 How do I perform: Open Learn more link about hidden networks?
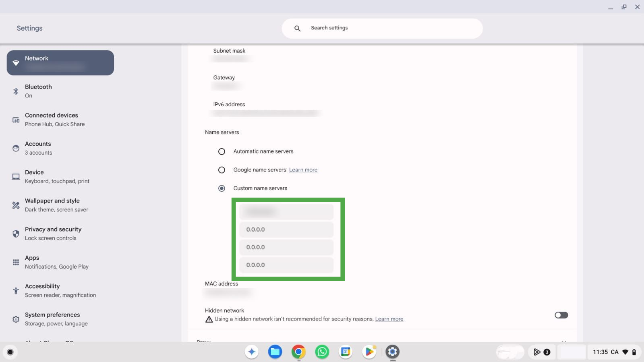click(x=389, y=319)
